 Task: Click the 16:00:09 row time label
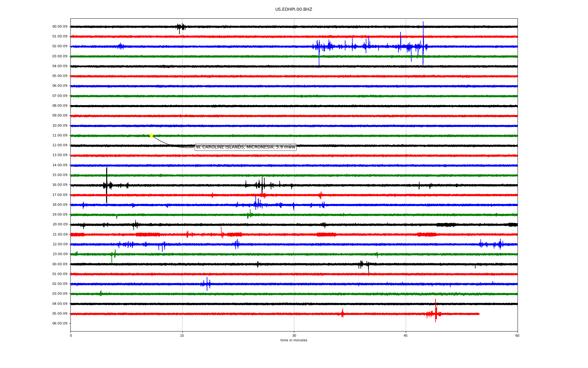point(60,185)
